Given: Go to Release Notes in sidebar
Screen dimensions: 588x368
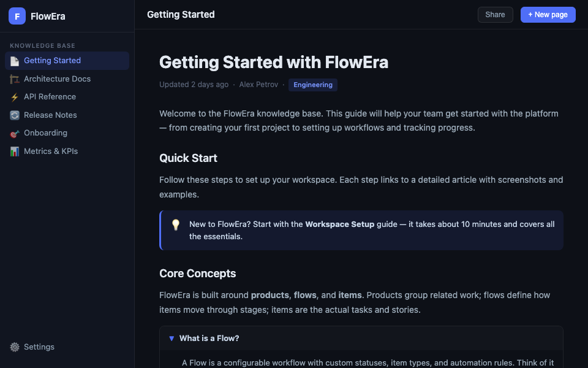Looking at the screenshot, I should point(50,115).
